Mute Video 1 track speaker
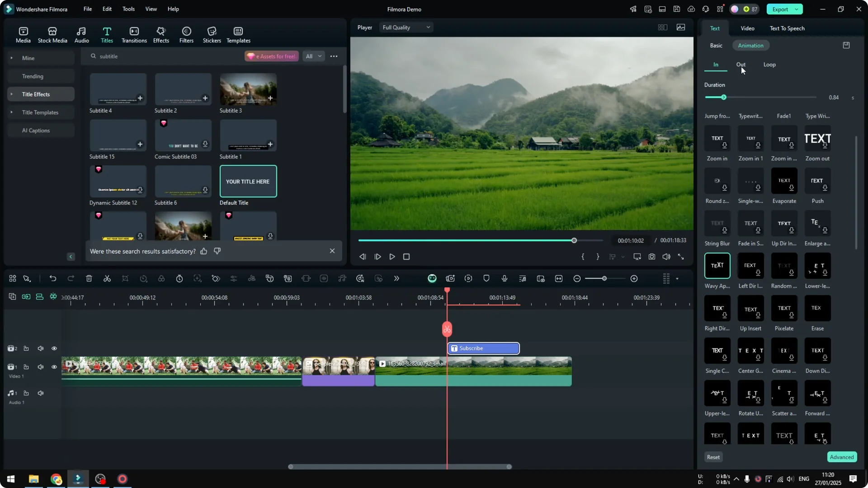Image resolution: width=868 pixels, height=488 pixels. pos(41,367)
